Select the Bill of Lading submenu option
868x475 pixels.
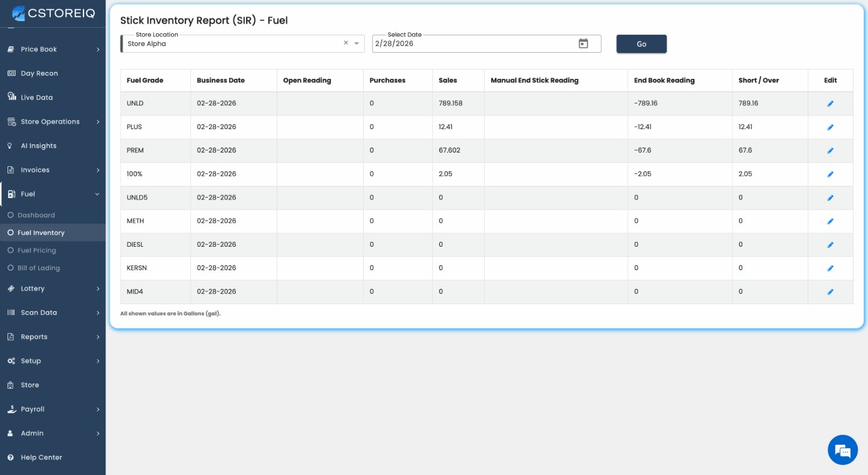[38, 268]
